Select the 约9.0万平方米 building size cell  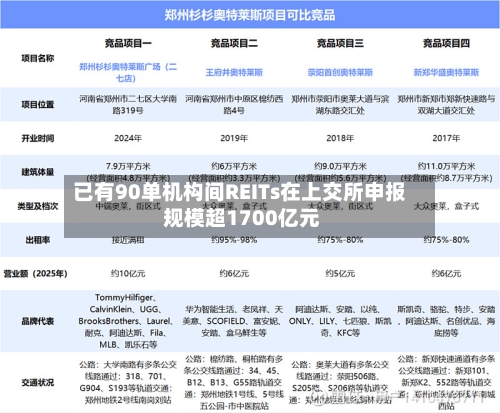pyautogui.click(x=340, y=172)
